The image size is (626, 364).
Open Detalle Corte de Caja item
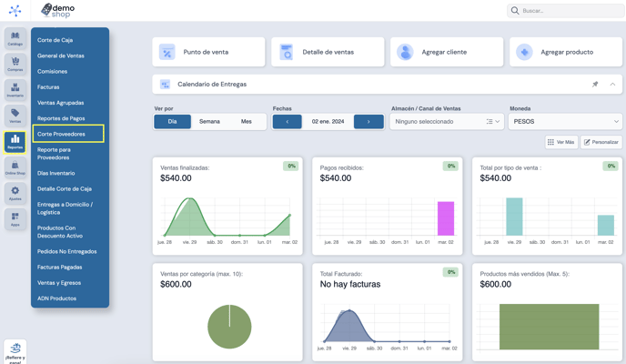point(65,188)
